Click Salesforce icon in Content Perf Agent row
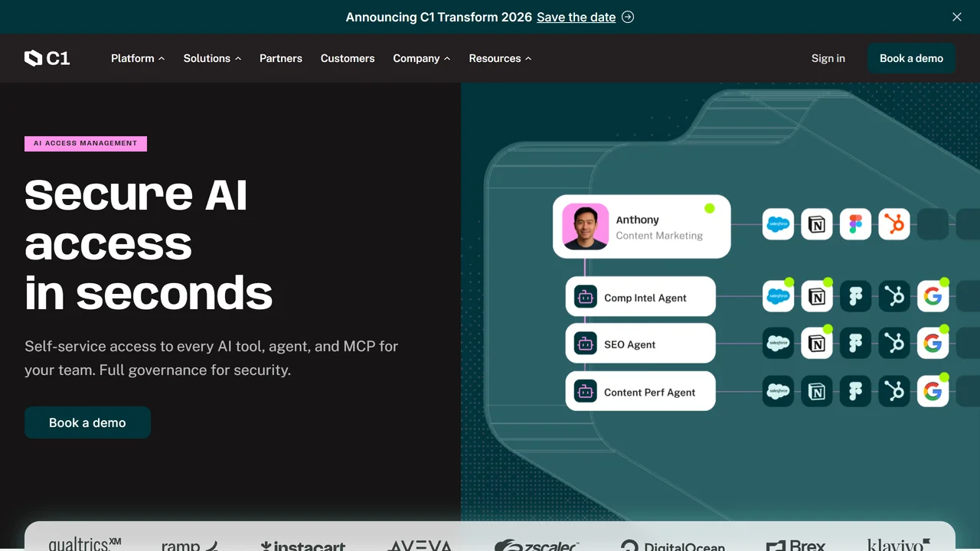 coord(778,392)
